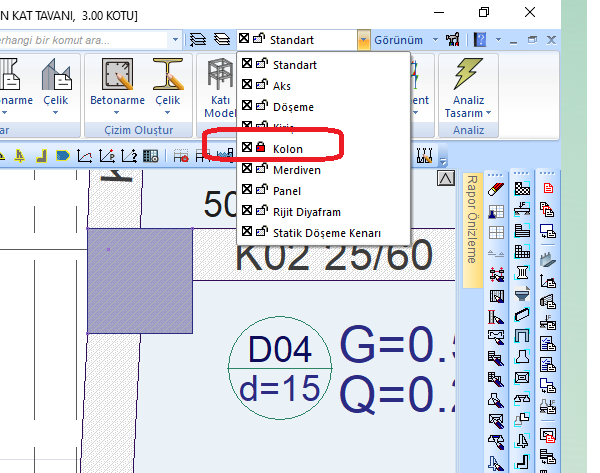This screenshot has width=600, height=473.
Task: Click the graph icon marked with P
Action: coord(107,156)
